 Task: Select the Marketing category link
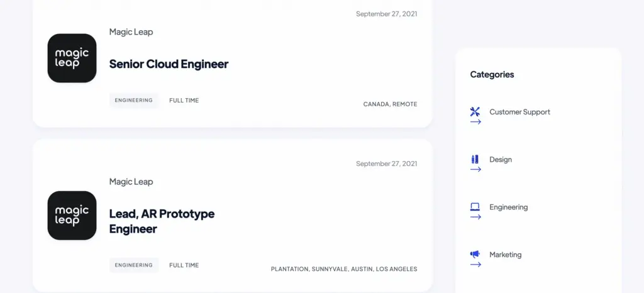[505, 255]
